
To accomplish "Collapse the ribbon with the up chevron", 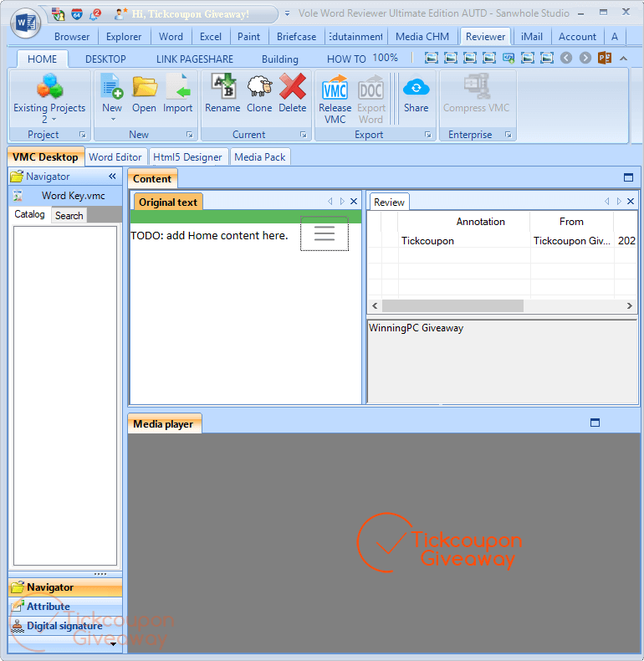I will click(623, 59).
